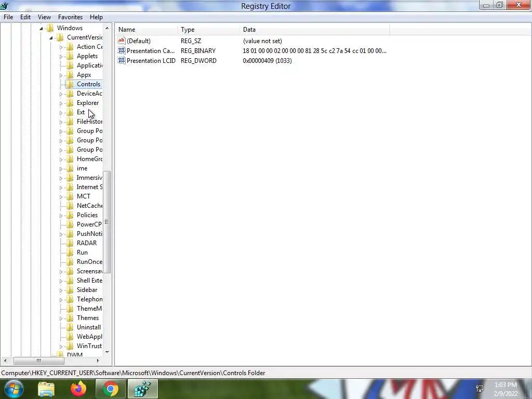Click the RADAR key folder icon

(70, 243)
